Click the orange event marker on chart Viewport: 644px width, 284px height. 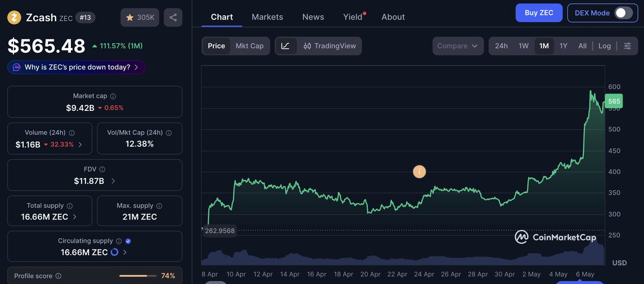[x=419, y=172]
